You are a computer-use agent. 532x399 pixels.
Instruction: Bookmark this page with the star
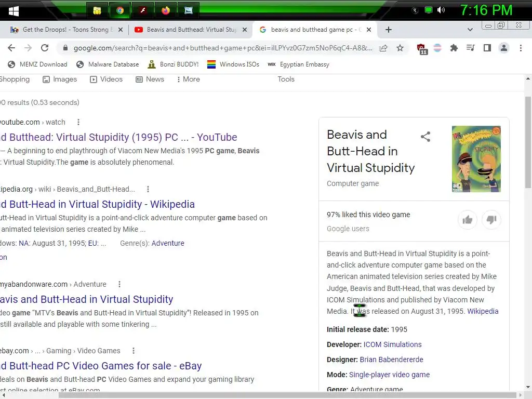point(400,48)
